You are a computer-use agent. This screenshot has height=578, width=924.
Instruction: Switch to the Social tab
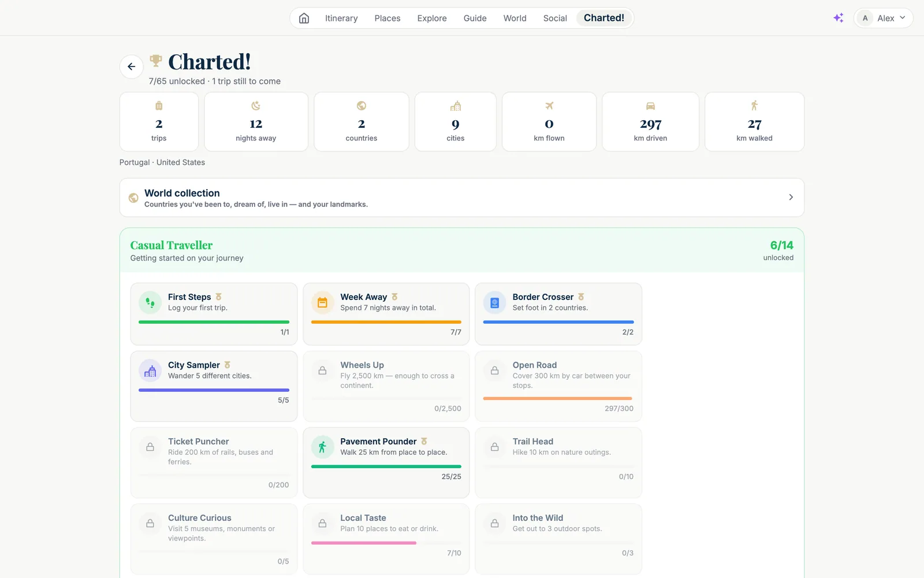[x=555, y=18]
